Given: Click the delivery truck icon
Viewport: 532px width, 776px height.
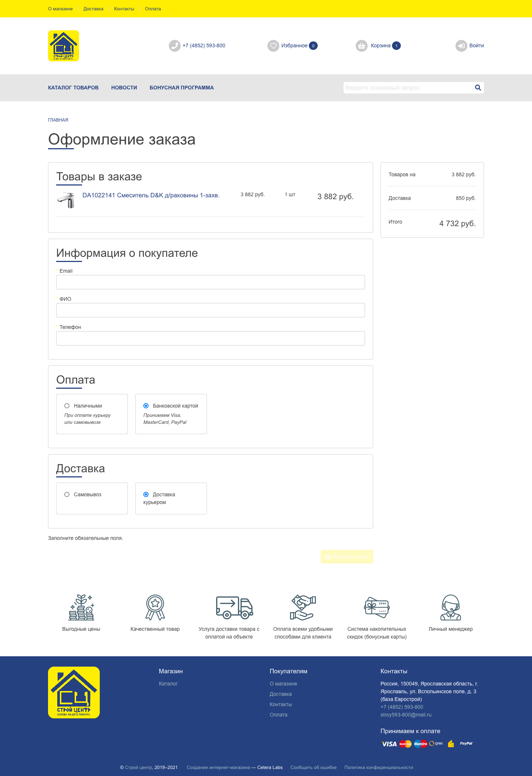Looking at the screenshot, I should [234, 607].
